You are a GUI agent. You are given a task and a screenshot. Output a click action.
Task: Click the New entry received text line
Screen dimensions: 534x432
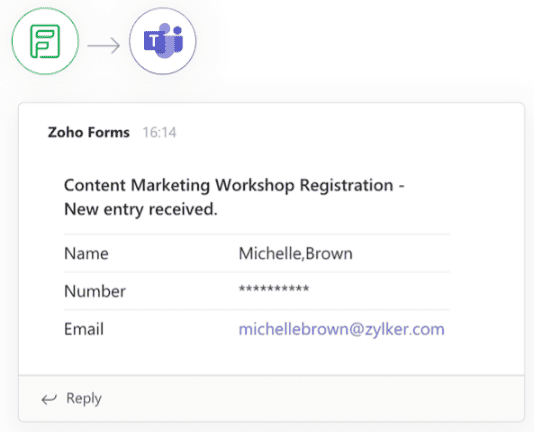(141, 209)
